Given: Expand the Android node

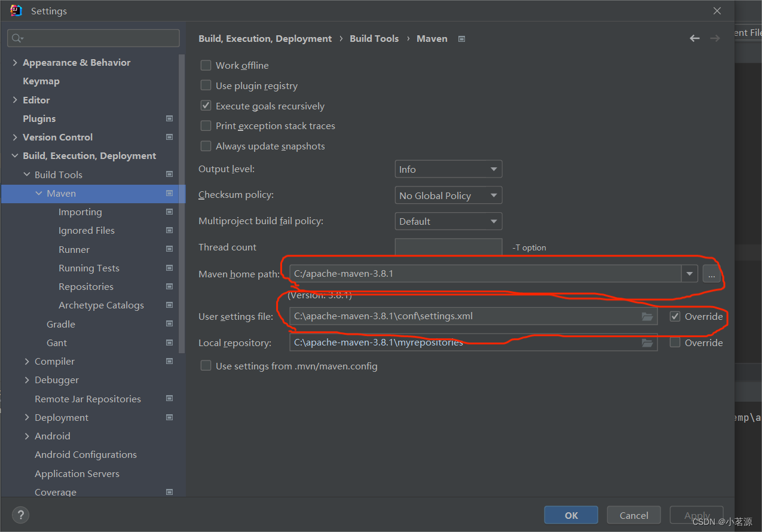Looking at the screenshot, I should 27,436.
